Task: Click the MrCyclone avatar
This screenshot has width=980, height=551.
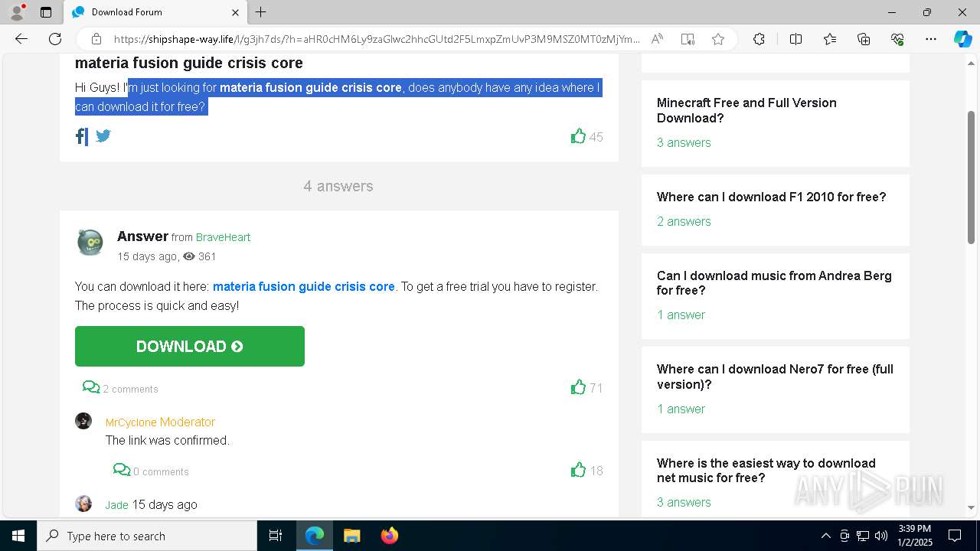Action: 83,421
